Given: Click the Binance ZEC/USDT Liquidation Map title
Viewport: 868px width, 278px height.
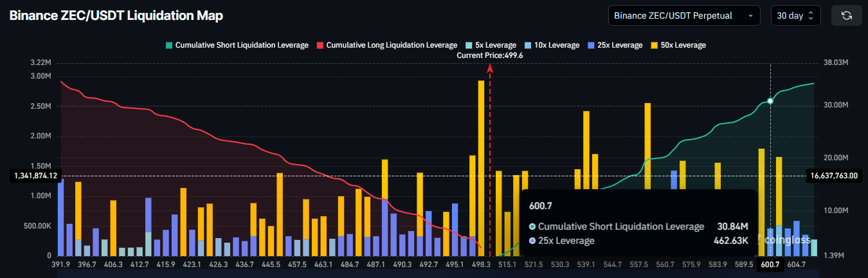Looking at the screenshot, I should pos(116,16).
